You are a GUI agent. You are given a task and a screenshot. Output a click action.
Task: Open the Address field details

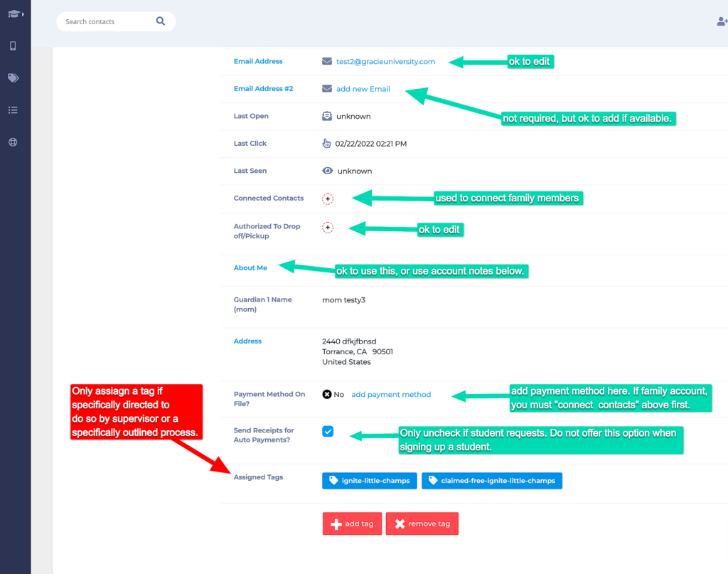coord(247,341)
